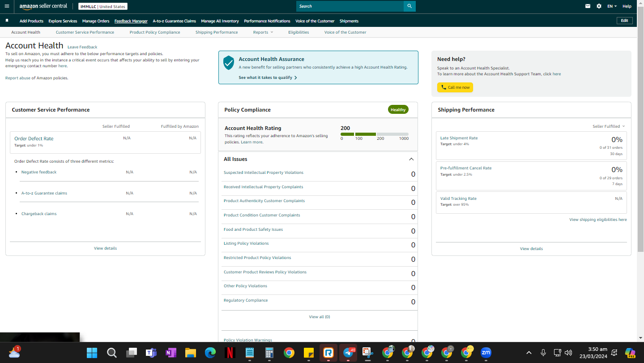Screen dimensions: 644x363
Task: Open Zoom from taskbar
Action: click(x=486, y=353)
